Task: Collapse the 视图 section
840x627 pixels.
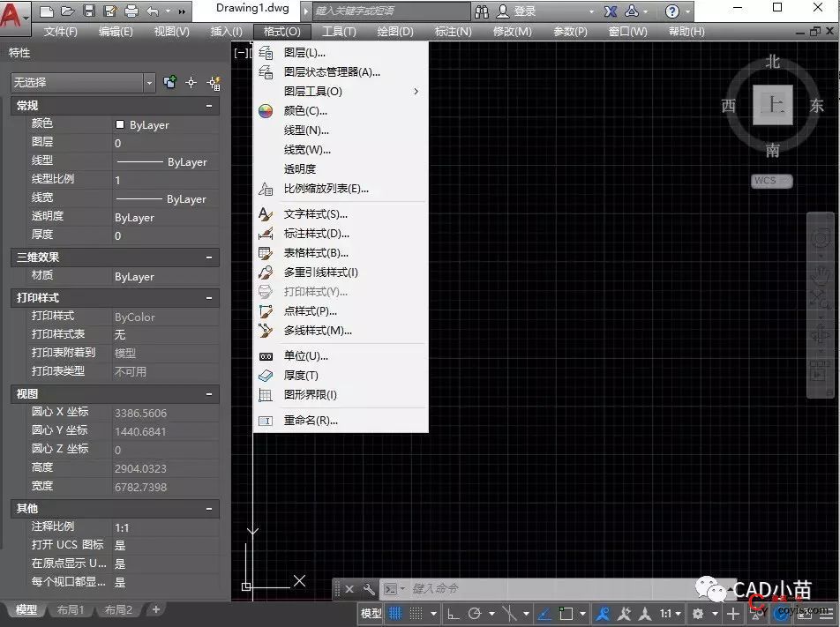Action: (x=209, y=394)
